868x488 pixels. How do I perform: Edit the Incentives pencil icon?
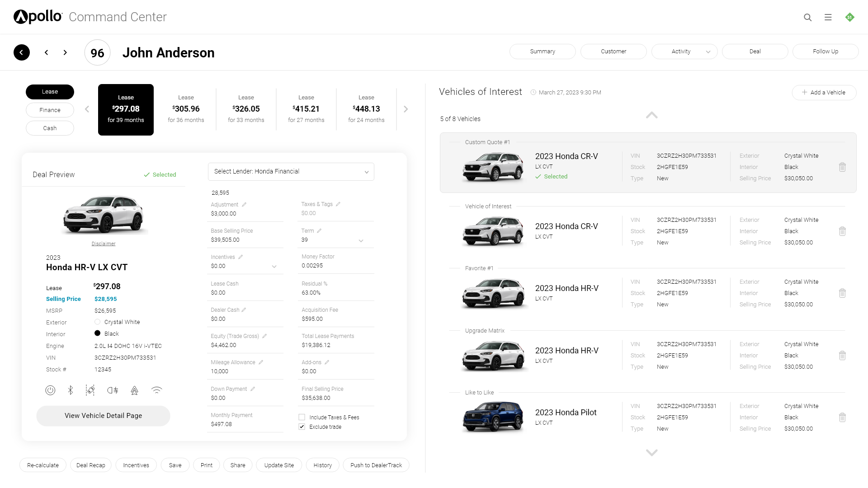coord(241,257)
